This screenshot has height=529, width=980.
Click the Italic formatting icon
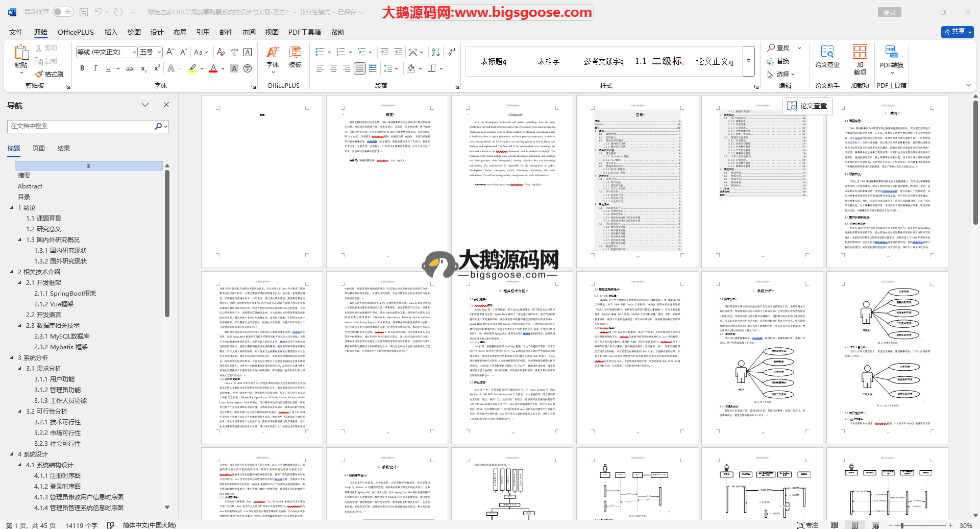(x=95, y=68)
